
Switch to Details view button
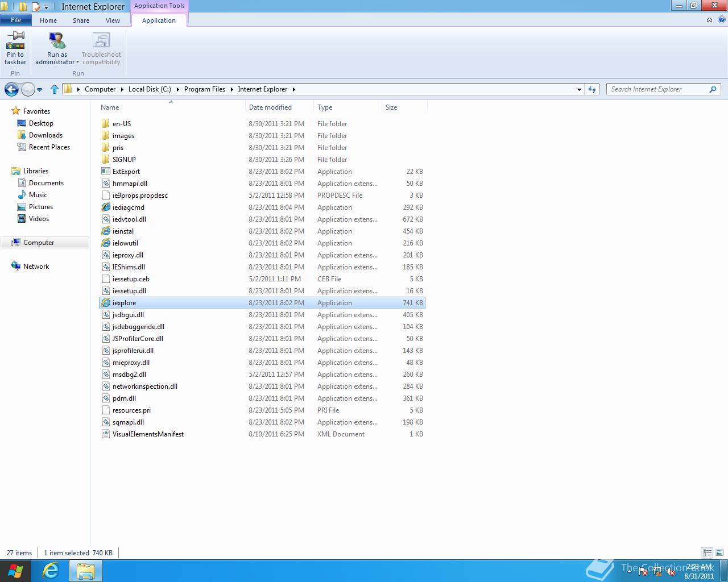coord(707,552)
